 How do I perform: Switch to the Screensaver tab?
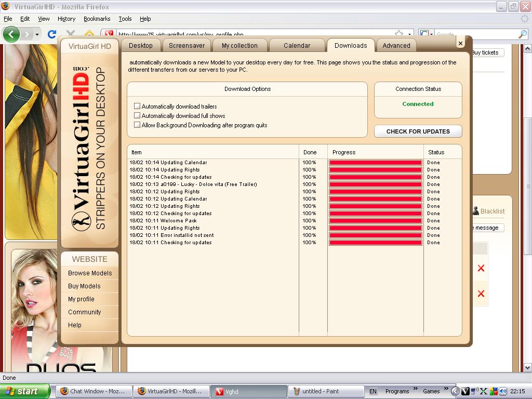pyautogui.click(x=187, y=46)
